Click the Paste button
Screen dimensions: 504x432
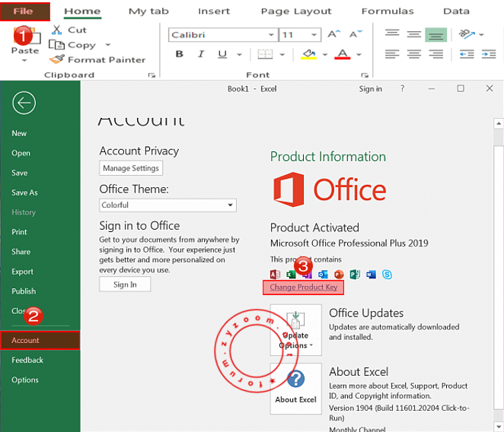click(25, 43)
